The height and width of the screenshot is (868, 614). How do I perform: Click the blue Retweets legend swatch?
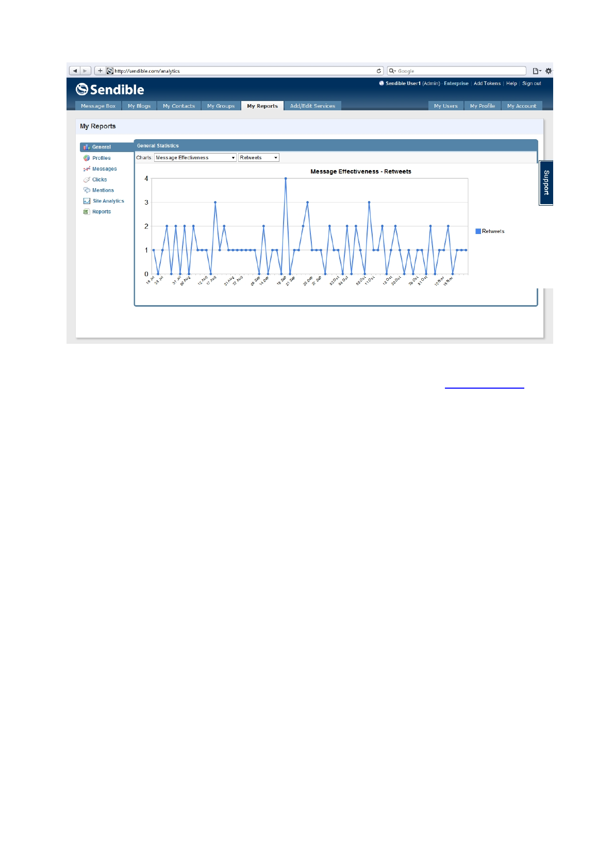[478, 231]
